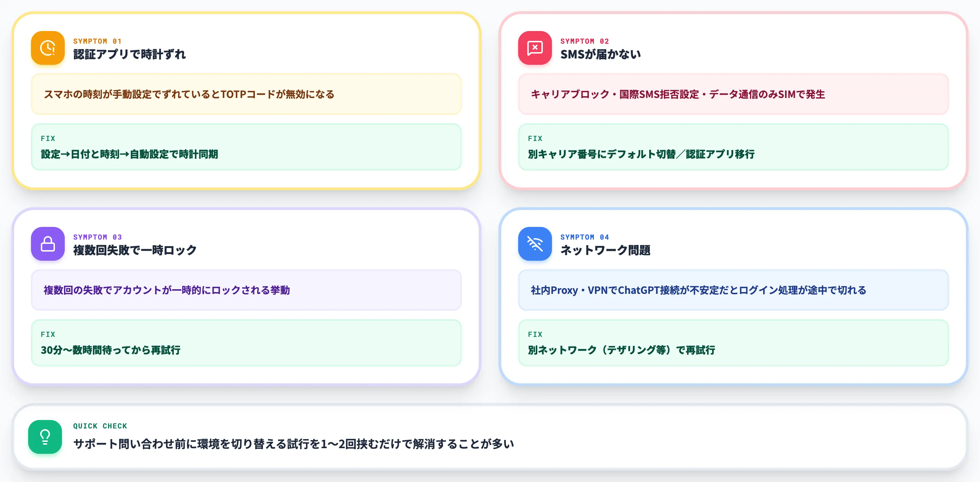The width and height of the screenshot is (980, 482).
Task: Click the heading 認証アプリで時計ずれ
Action: [129, 55]
